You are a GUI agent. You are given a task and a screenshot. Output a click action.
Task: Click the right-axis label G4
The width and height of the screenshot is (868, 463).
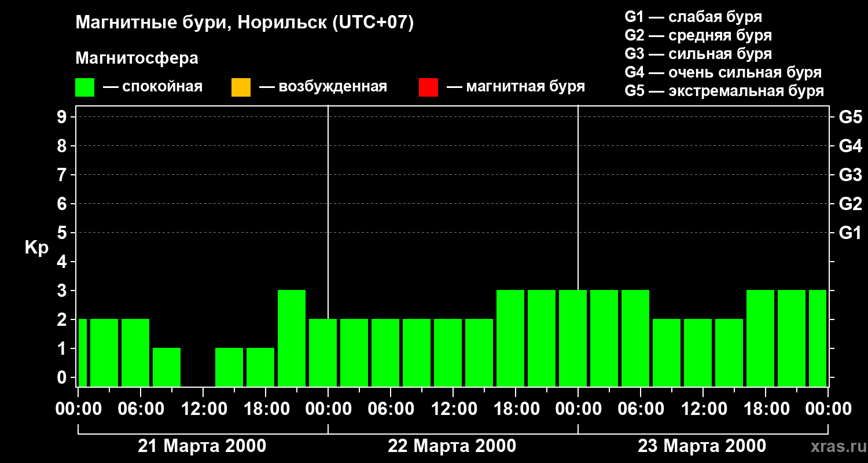click(x=851, y=146)
